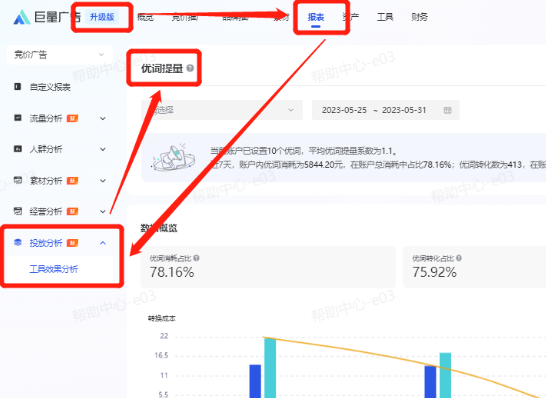This screenshot has height=398, width=546.
Task: Click the 数据概览 heading
Action: [159, 228]
